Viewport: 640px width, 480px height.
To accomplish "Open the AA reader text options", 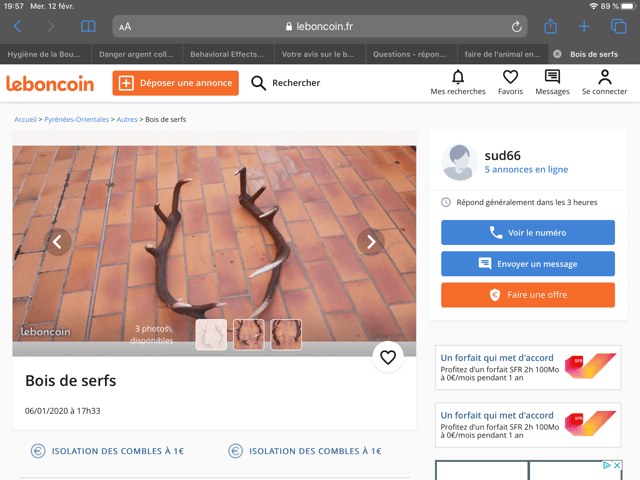I will pyautogui.click(x=125, y=27).
